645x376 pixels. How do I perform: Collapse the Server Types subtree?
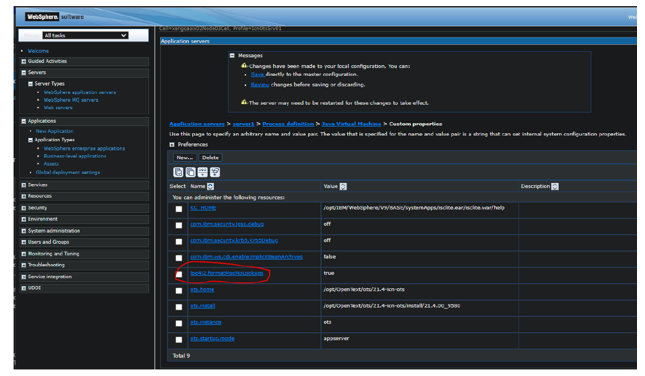(x=30, y=84)
